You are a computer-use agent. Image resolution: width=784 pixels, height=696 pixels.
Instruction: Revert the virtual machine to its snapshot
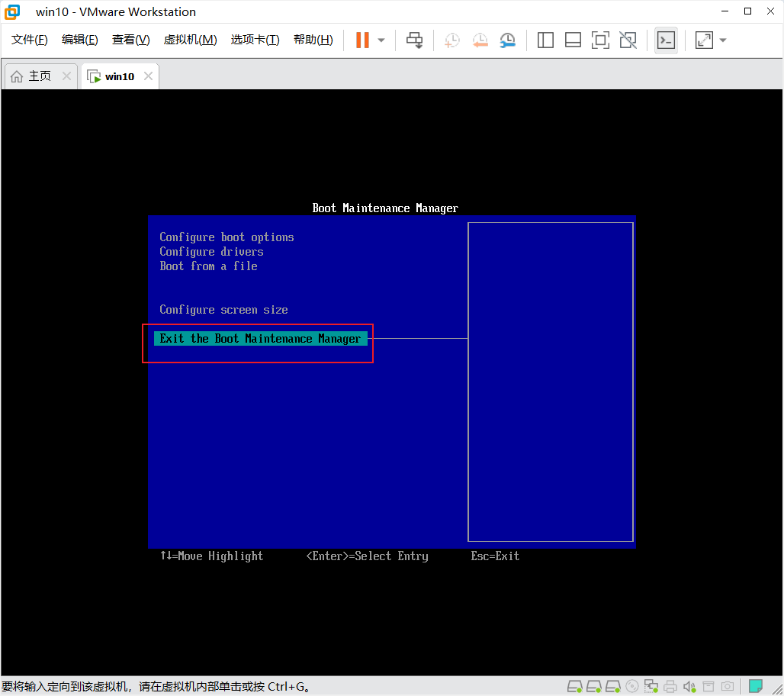pos(480,40)
